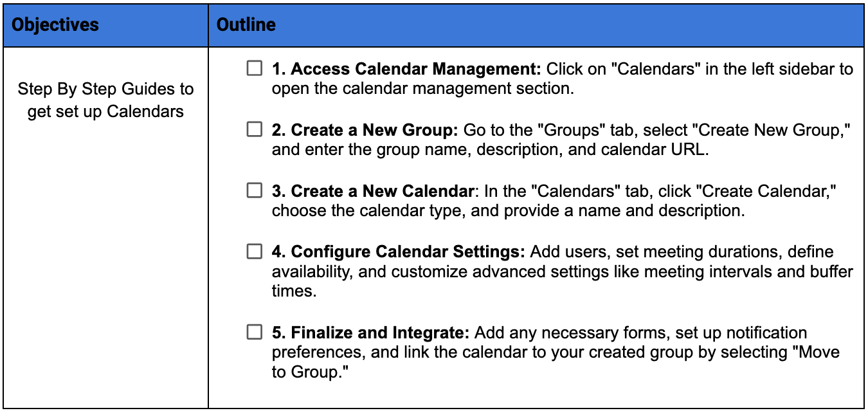Mark Create a New Calendar as done
The height and width of the screenshot is (413, 868).
(255, 191)
